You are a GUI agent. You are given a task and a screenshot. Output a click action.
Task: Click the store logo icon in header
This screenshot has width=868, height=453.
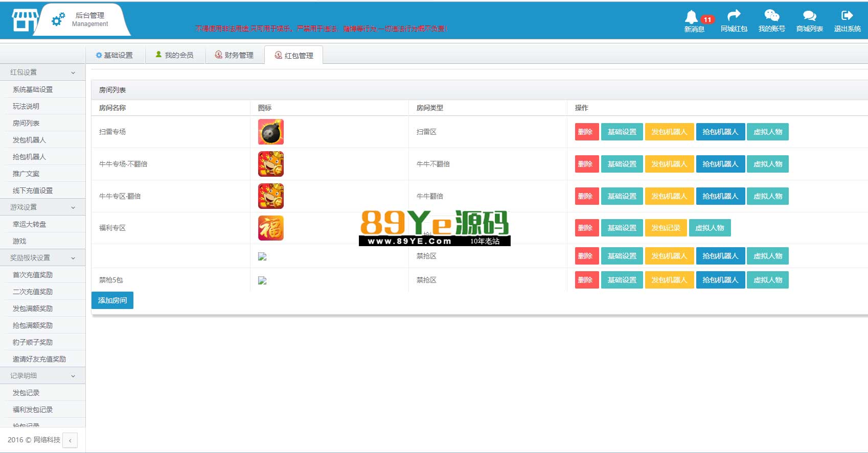coord(25,20)
